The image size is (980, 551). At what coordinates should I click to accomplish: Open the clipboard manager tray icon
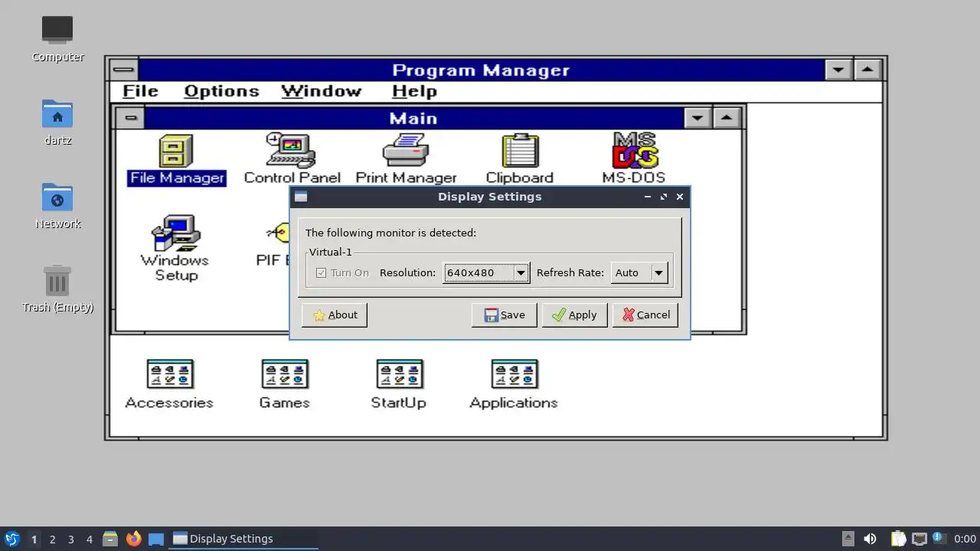898,539
